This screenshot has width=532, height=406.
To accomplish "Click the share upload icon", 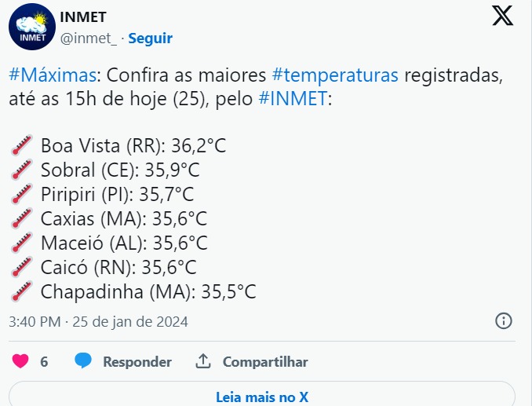I will (203, 361).
